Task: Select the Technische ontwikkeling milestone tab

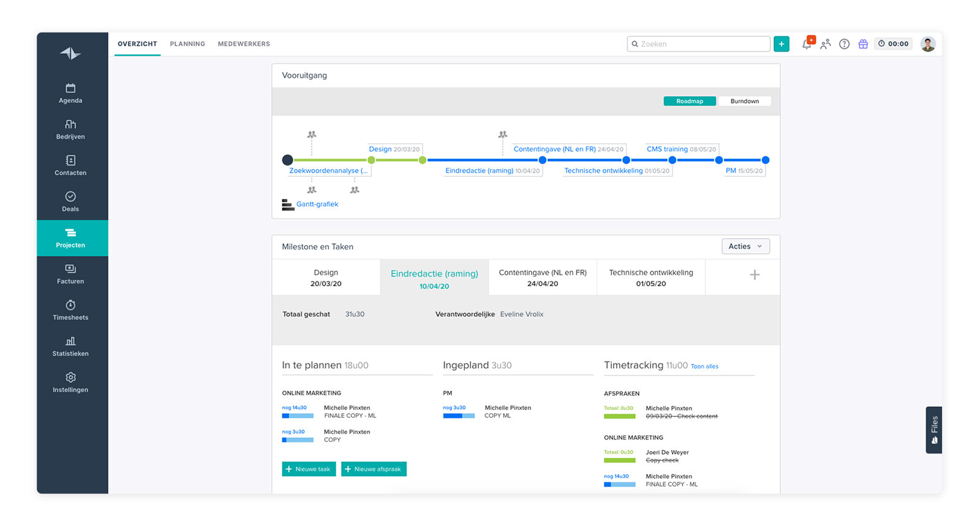Action: point(651,278)
